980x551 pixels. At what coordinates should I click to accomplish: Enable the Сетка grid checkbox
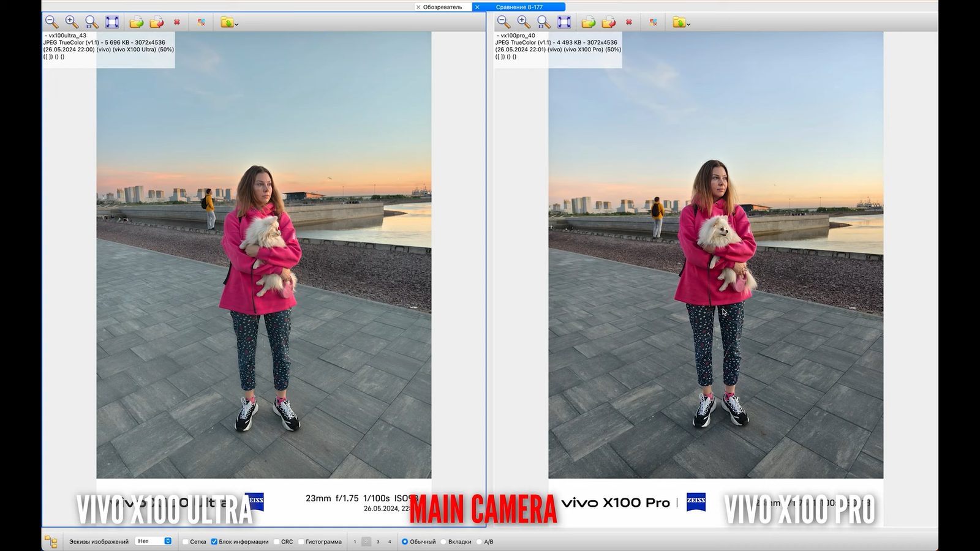pyautogui.click(x=186, y=542)
